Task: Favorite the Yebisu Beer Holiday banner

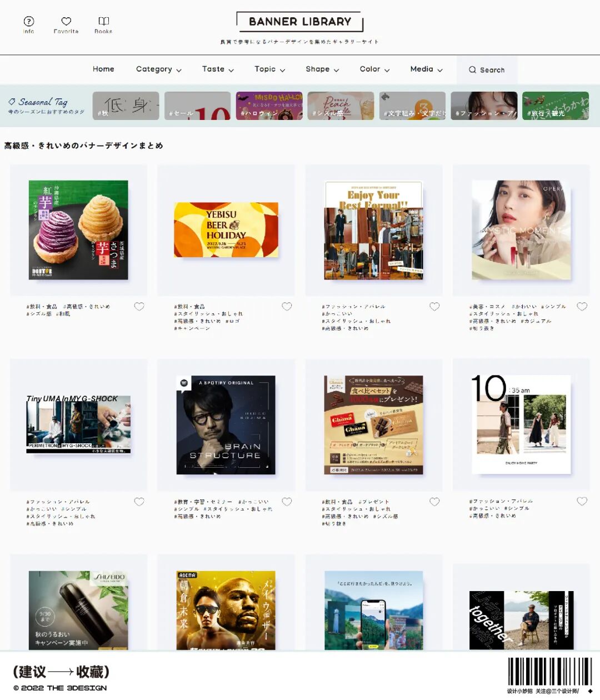Action: (x=287, y=307)
